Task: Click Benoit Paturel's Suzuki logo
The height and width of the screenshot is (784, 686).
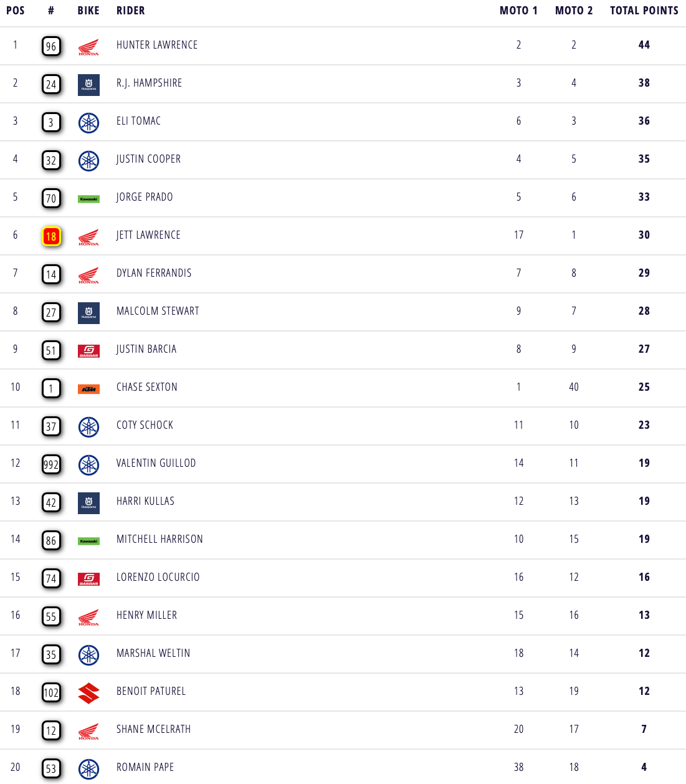Action: click(x=88, y=693)
